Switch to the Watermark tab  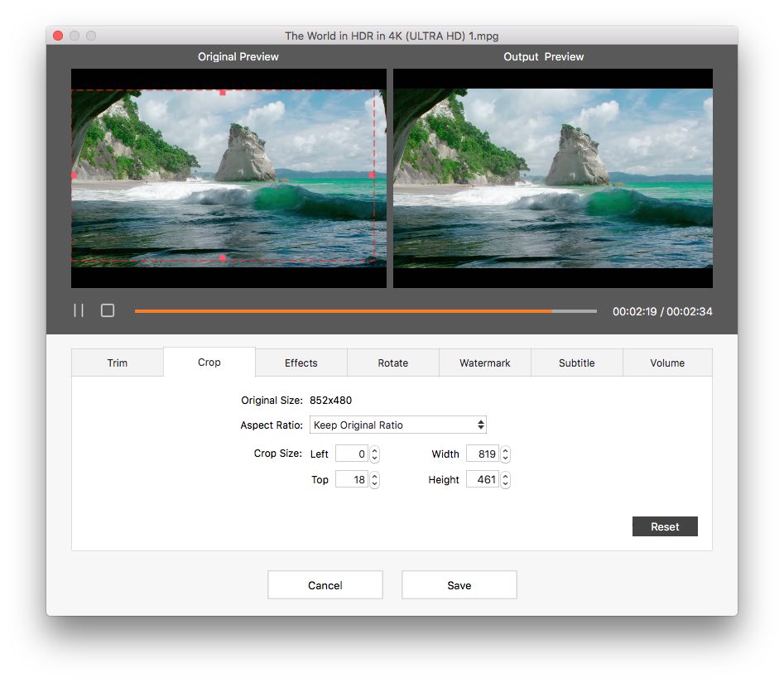click(x=485, y=363)
